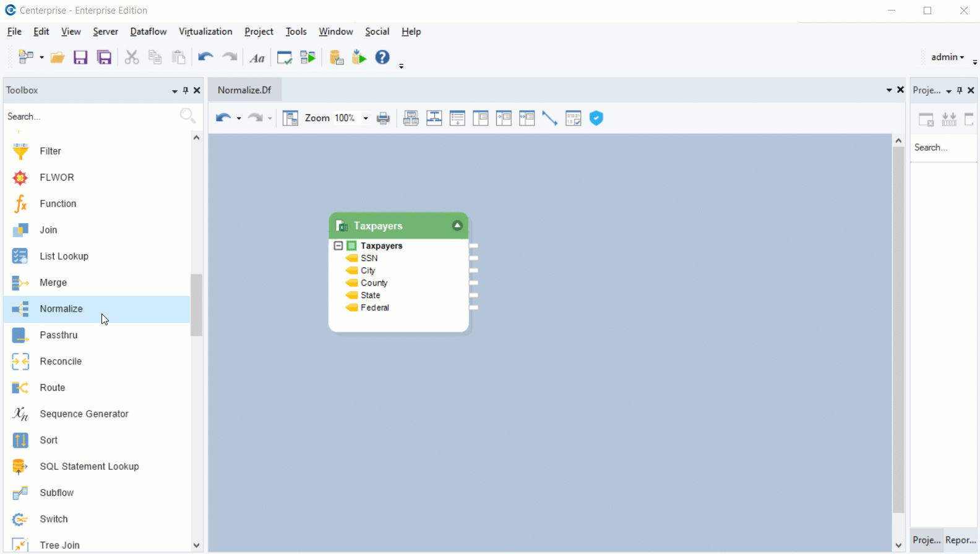Open the Zoom percentage dropdown

pyautogui.click(x=366, y=118)
